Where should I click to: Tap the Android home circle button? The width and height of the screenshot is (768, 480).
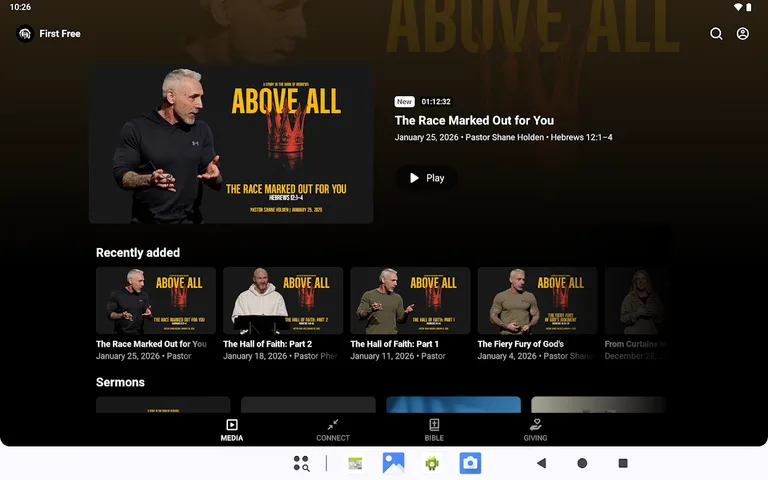[582, 463]
